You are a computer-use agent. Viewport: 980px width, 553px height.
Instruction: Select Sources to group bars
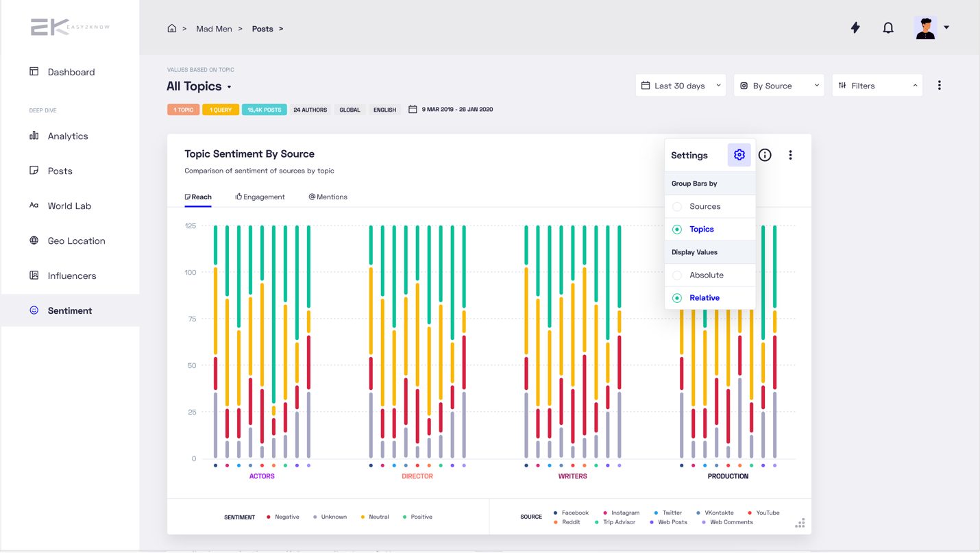click(x=710, y=206)
